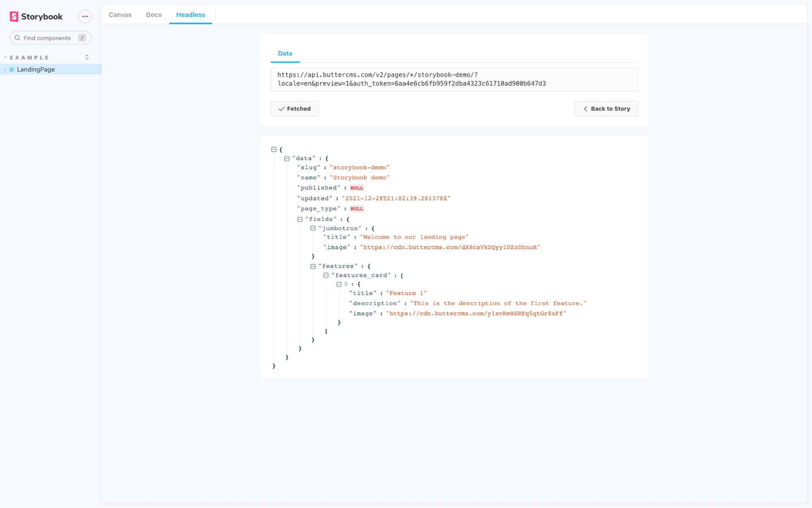
Task: Switch to the Canvas tab
Action: click(120, 15)
